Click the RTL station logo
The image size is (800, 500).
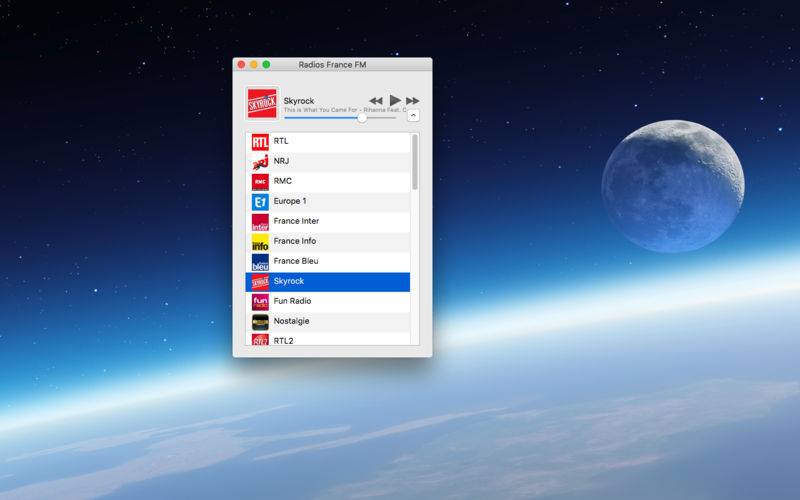[x=260, y=142]
